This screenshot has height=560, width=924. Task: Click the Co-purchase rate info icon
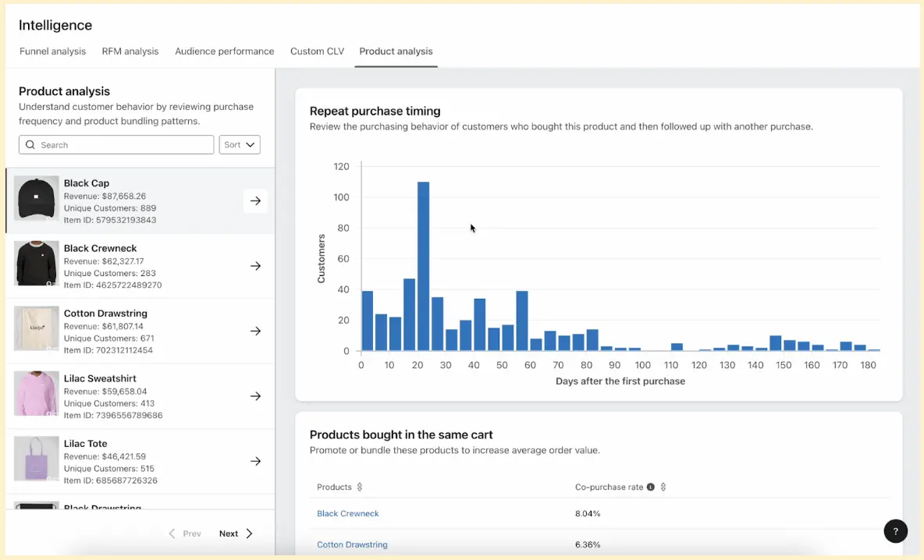click(x=651, y=487)
